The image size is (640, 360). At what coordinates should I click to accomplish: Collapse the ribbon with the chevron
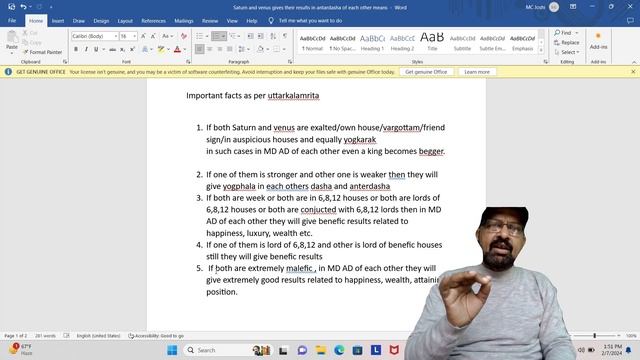click(634, 62)
